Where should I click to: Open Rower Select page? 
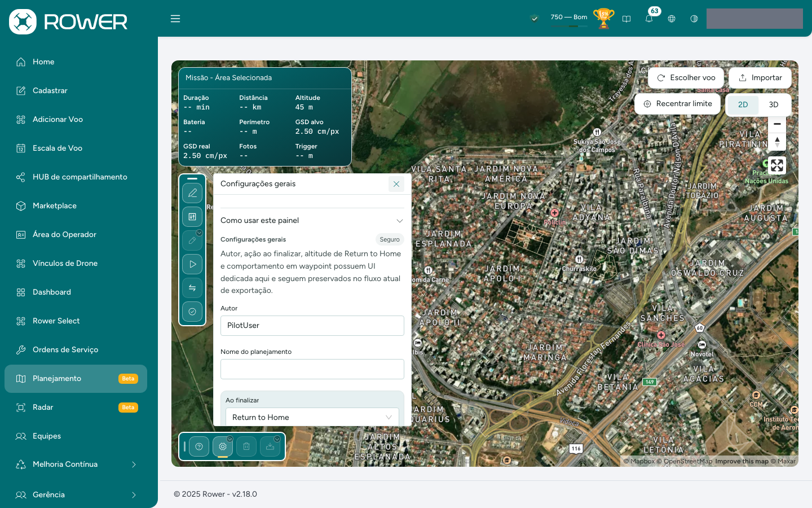[x=76, y=321]
